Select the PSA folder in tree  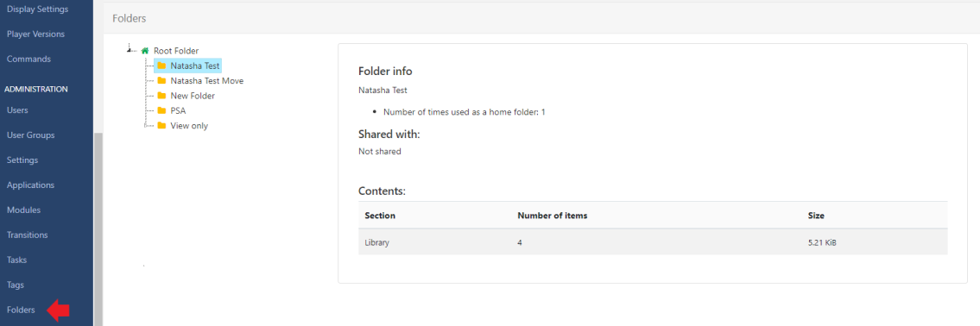178,110
